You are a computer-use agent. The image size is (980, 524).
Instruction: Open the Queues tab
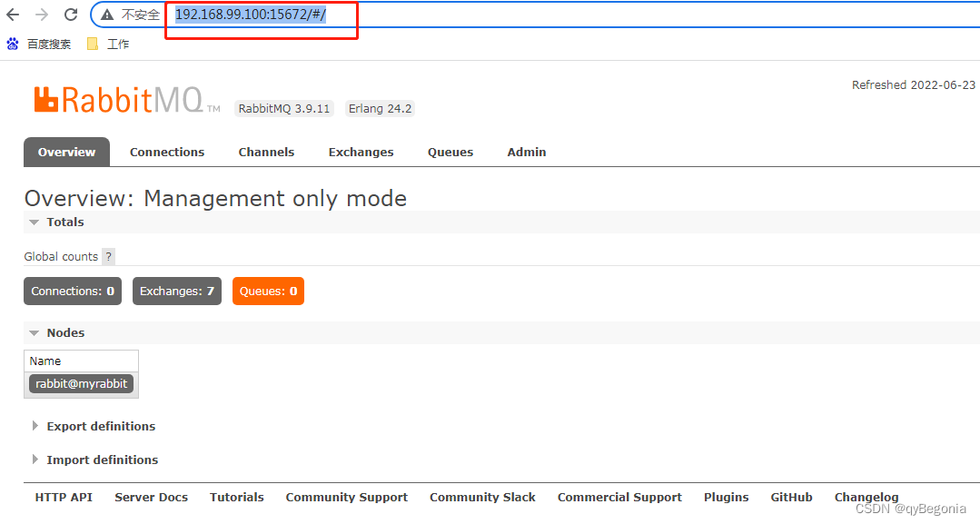(x=450, y=152)
